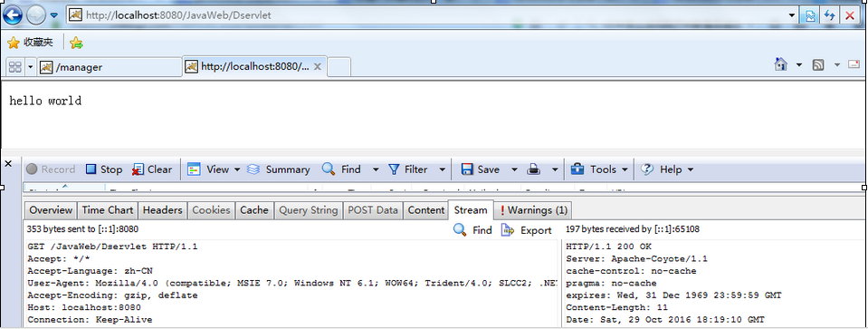Click the add to favorites bar icon
The height and width of the screenshot is (329, 868).
(x=76, y=43)
